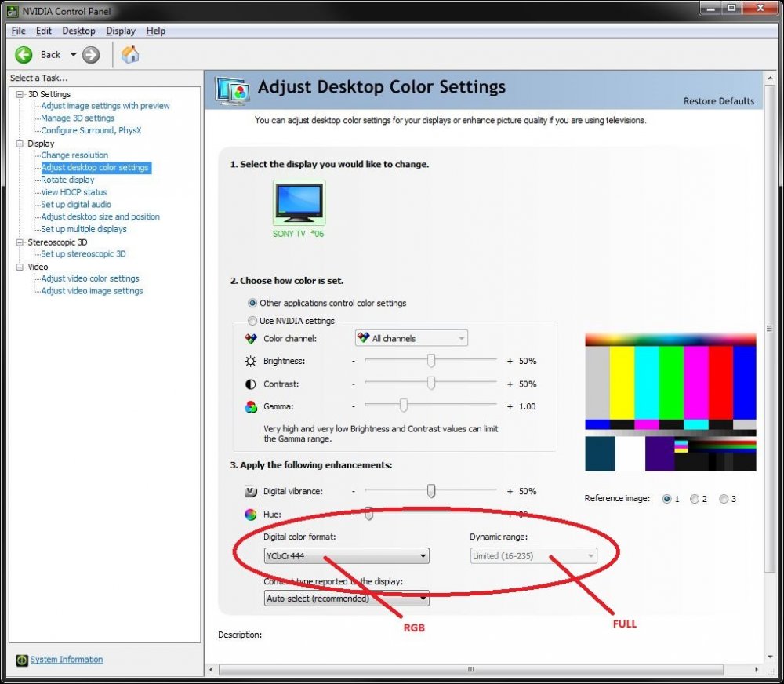
Task: Collapse the Stereoscopic 3D tree node
Action: pyautogui.click(x=20, y=242)
